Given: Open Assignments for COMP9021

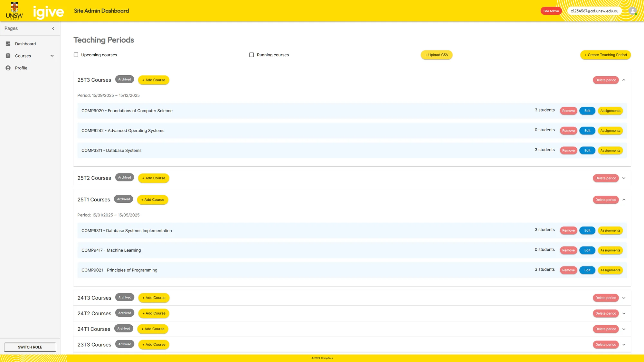Looking at the screenshot, I should (x=610, y=270).
